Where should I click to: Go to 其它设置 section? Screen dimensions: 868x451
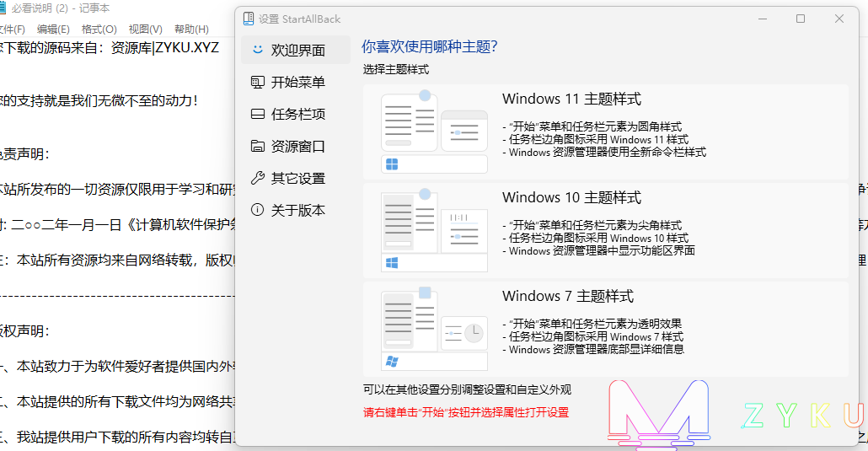click(296, 179)
